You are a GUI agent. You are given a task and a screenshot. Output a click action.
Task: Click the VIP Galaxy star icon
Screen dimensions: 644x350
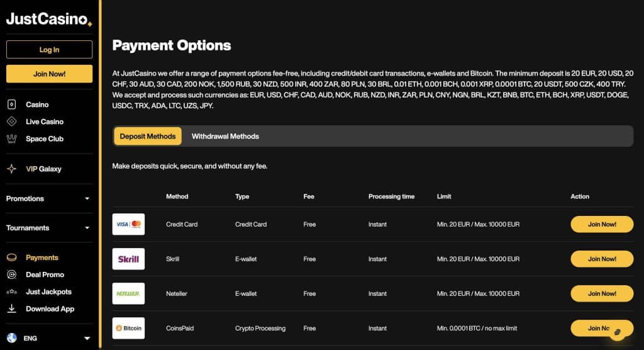tap(11, 169)
